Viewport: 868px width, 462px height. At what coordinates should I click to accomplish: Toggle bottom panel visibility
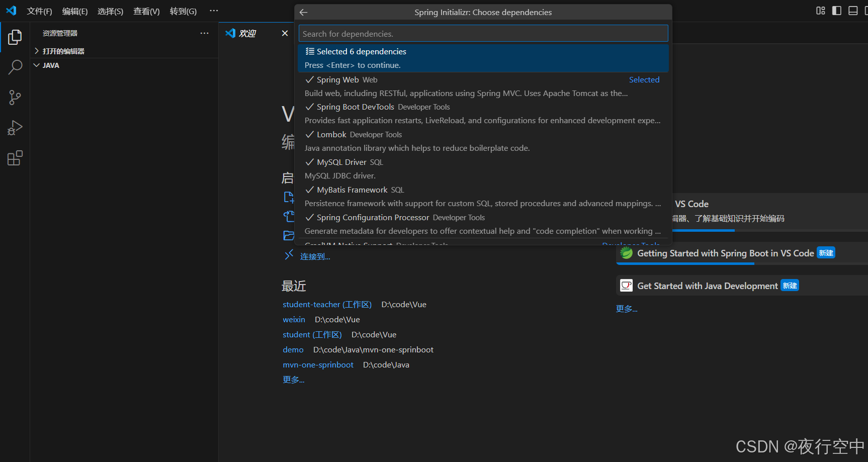[853, 11]
